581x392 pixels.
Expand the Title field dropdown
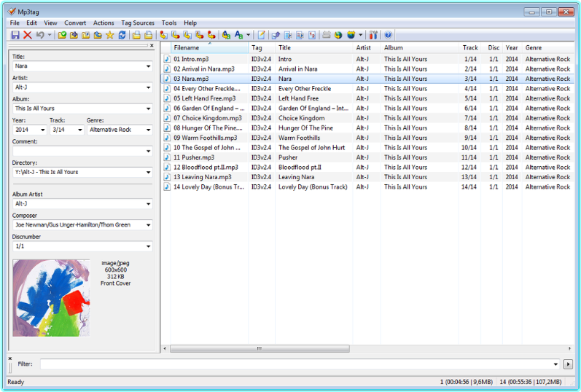[x=148, y=66]
